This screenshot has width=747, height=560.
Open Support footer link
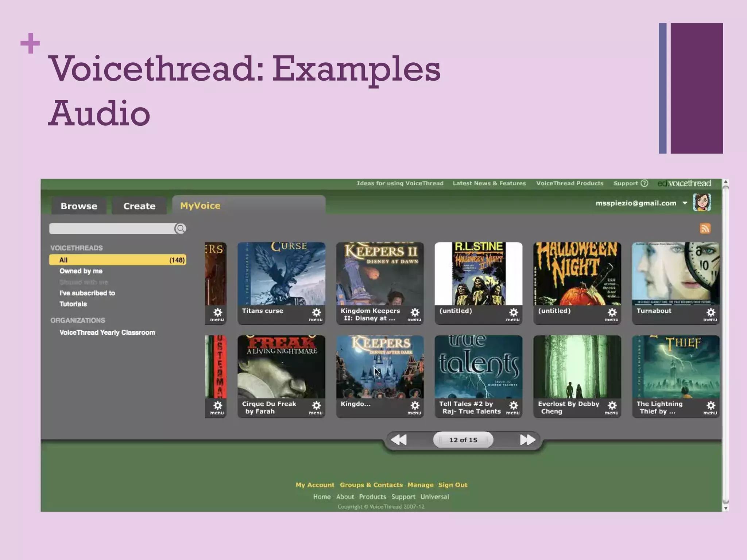[x=403, y=497]
